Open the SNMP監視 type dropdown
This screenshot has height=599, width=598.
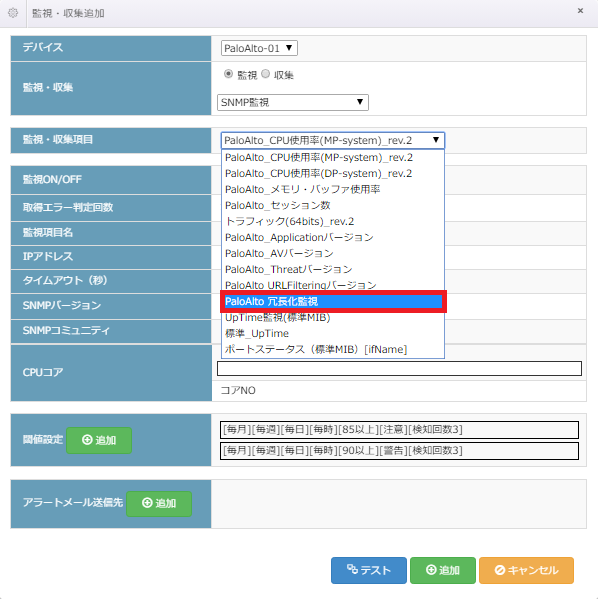click(x=293, y=102)
